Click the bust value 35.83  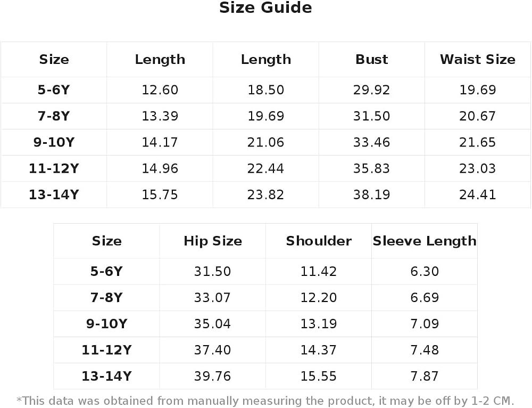click(371, 168)
